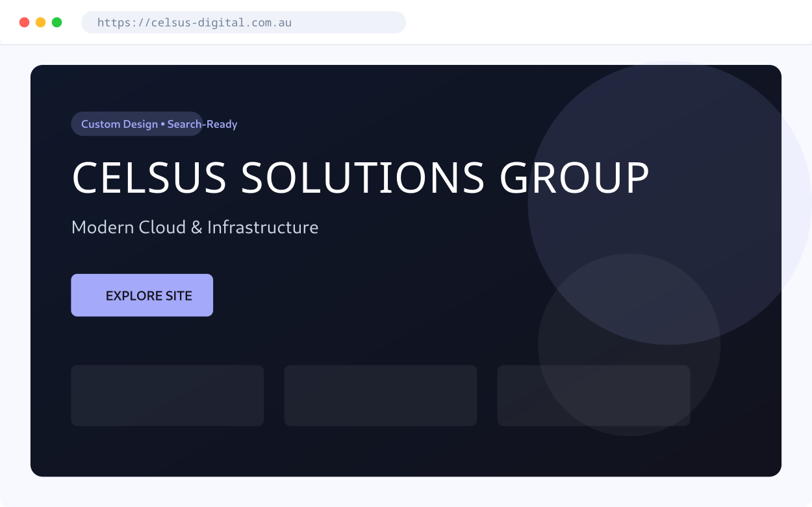The width and height of the screenshot is (812, 507).
Task: Click the Modern Cloud & Infrastructure subtitle
Action: click(195, 227)
